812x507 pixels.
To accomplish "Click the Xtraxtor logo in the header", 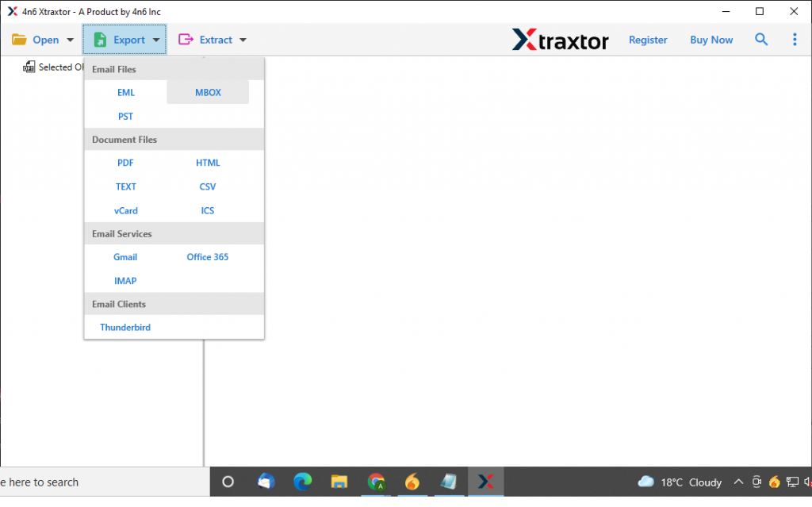I will click(560, 39).
